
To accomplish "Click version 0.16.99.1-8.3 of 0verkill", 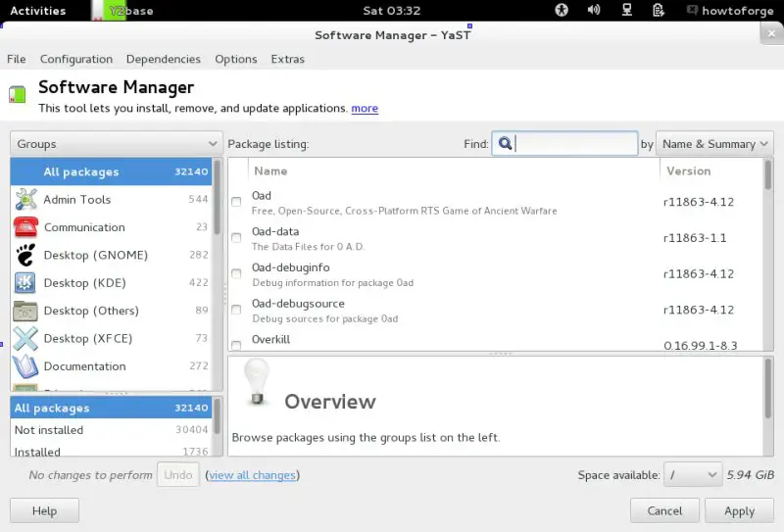I will (x=700, y=346).
